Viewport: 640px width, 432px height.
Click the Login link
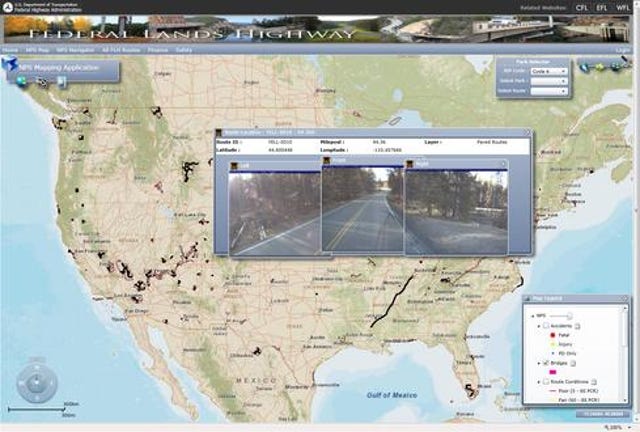(623, 50)
